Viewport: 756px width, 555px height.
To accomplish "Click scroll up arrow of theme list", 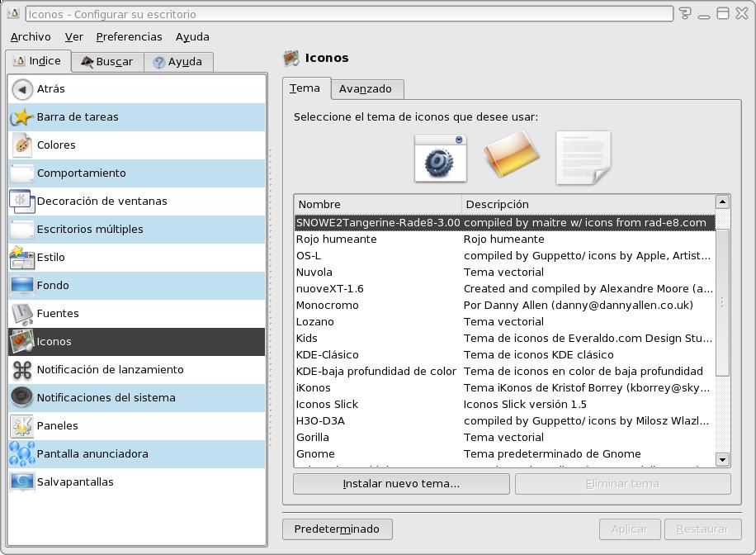I will 722,202.
